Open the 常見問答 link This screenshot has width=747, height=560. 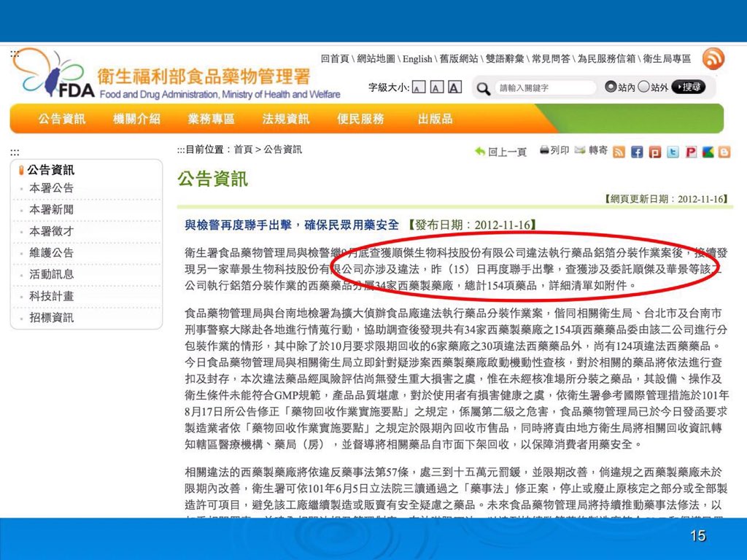[x=551, y=58]
